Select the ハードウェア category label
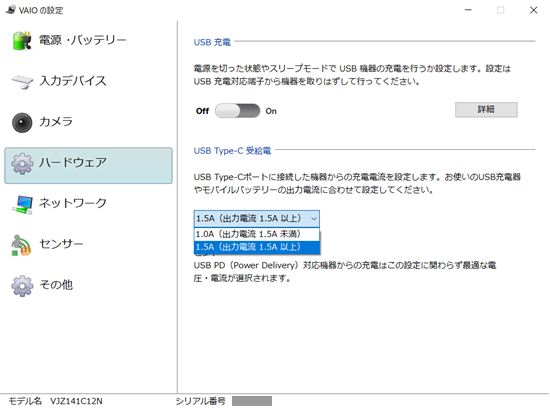The width and height of the screenshot is (550, 408). pos(73,163)
